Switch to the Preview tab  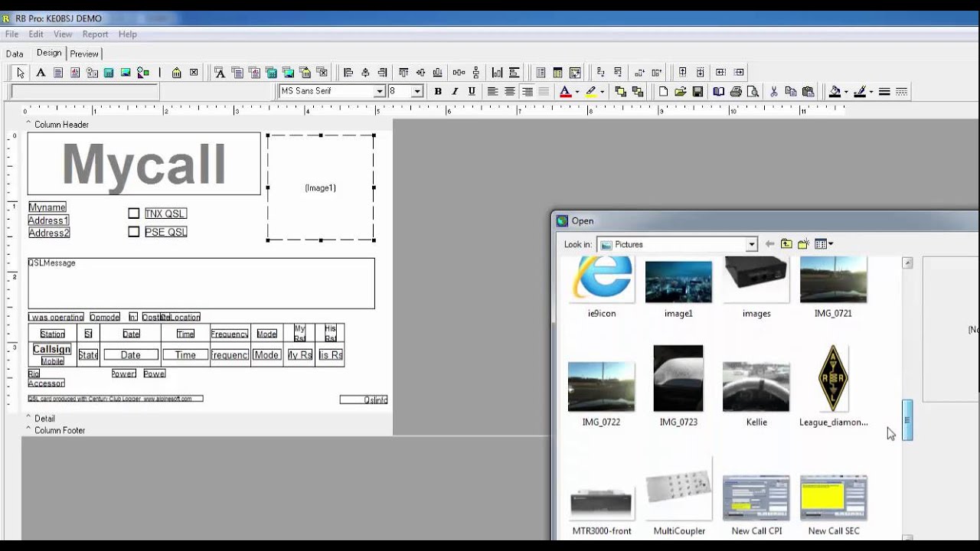(84, 54)
